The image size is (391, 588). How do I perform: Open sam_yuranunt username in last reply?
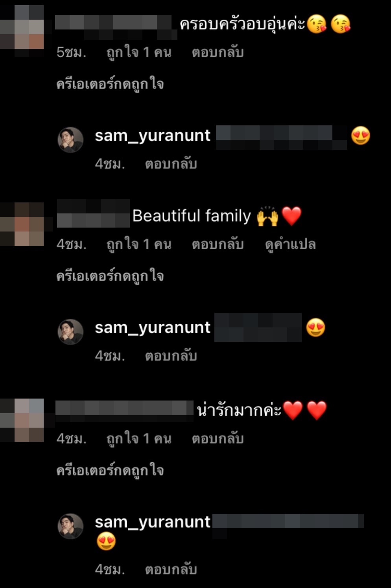point(153,522)
